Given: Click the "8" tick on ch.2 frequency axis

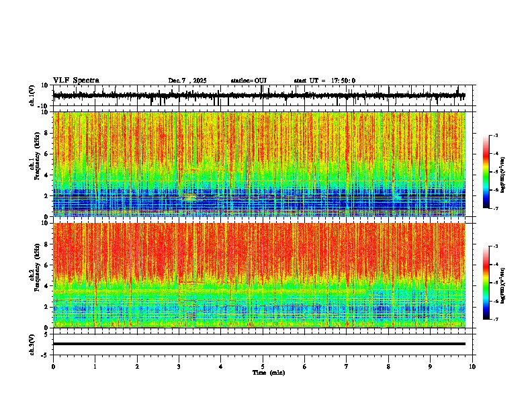Looking at the screenshot, I should [47, 244].
